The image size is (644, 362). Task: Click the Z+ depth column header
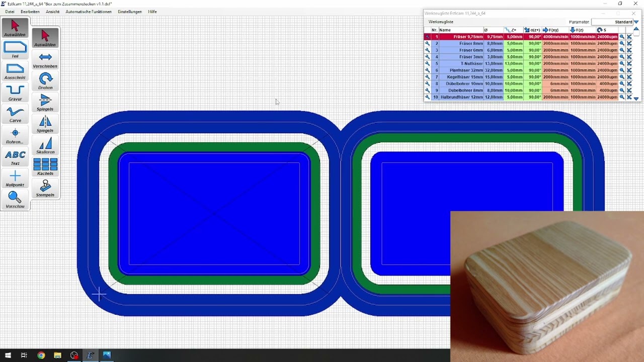[513, 30]
